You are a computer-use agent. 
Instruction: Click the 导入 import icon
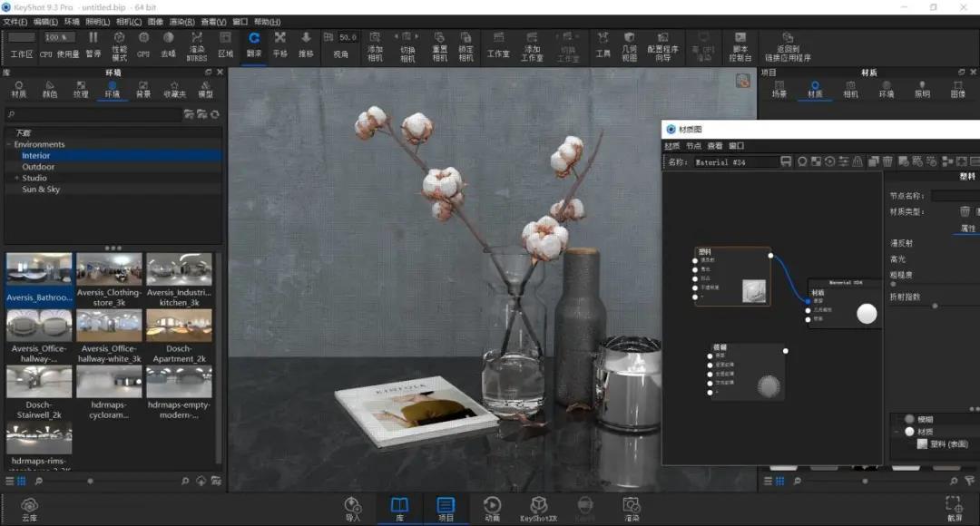pyautogui.click(x=352, y=509)
